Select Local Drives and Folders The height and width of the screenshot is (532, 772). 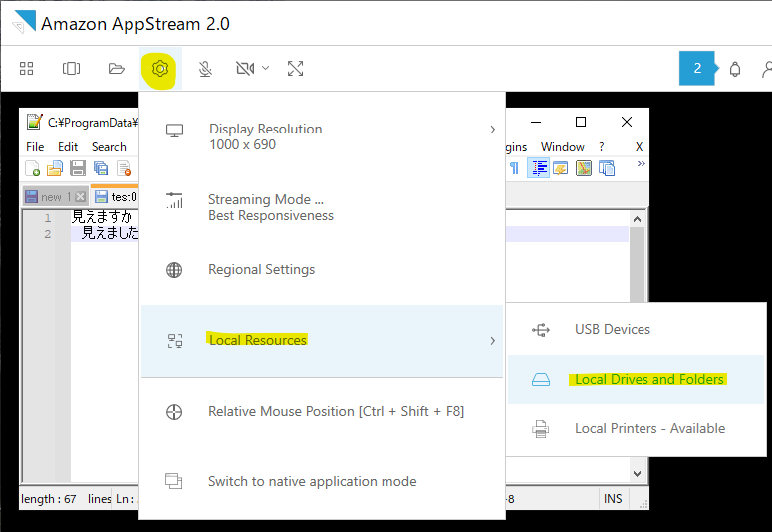pos(636,380)
